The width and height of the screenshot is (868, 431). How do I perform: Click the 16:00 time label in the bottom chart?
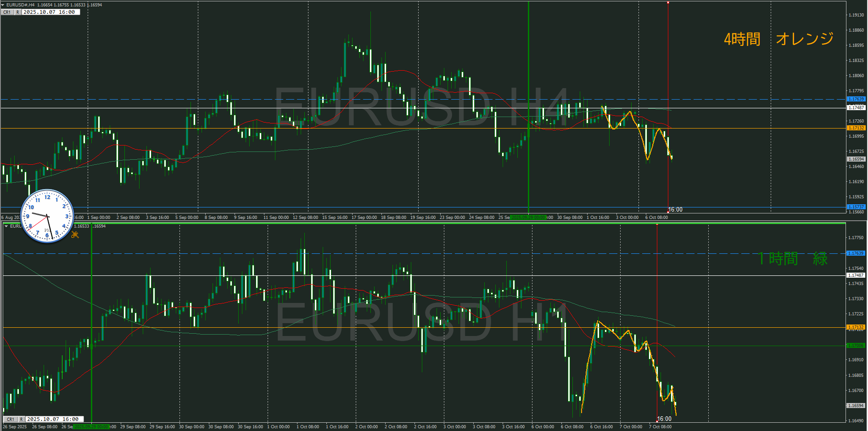pyautogui.click(x=664, y=419)
